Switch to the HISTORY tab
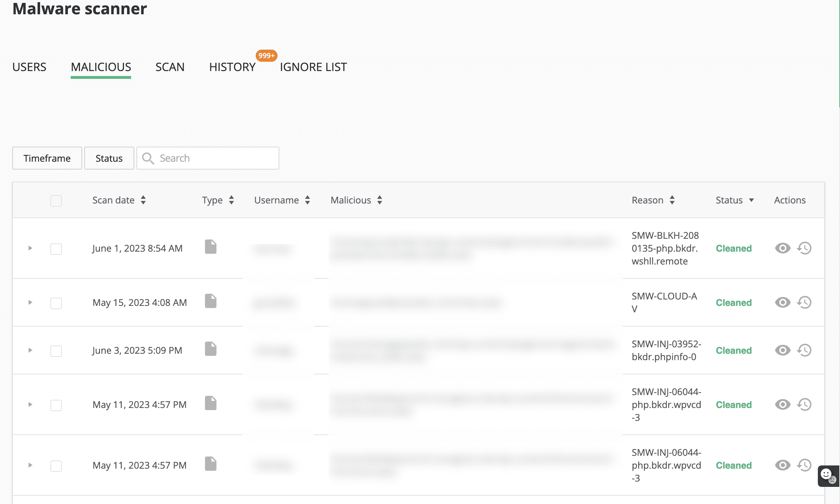The height and width of the screenshot is (504, 840). pyautogui.click(x=232, y=67)
